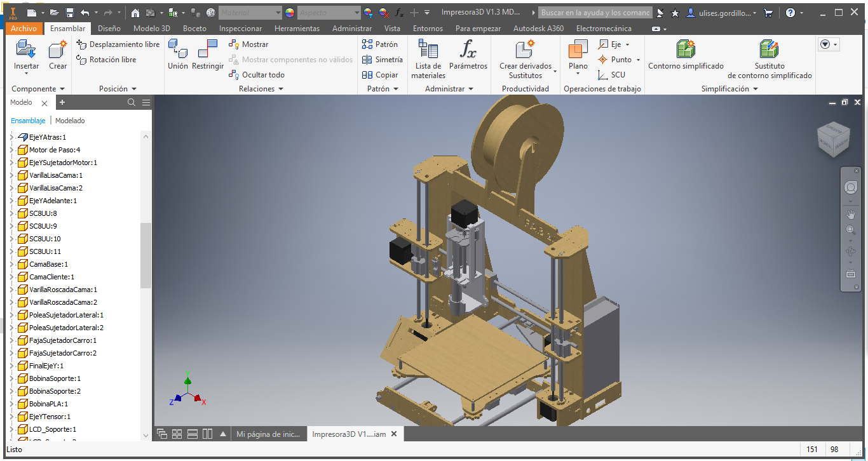The height and width of the screenshot is (461, 868).
Task: Click Sustituto de contorno simplificado
Action: pos(770,59)
